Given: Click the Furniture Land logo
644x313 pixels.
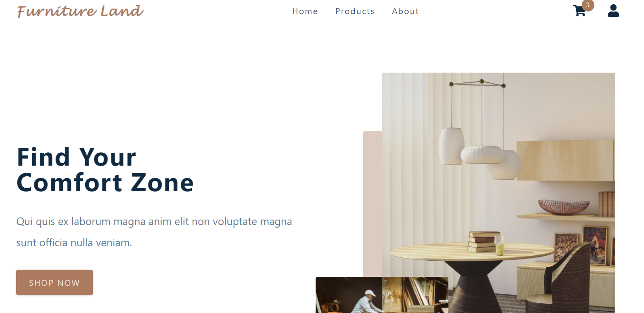Looking at the screenshot, I should click(80, 11).
